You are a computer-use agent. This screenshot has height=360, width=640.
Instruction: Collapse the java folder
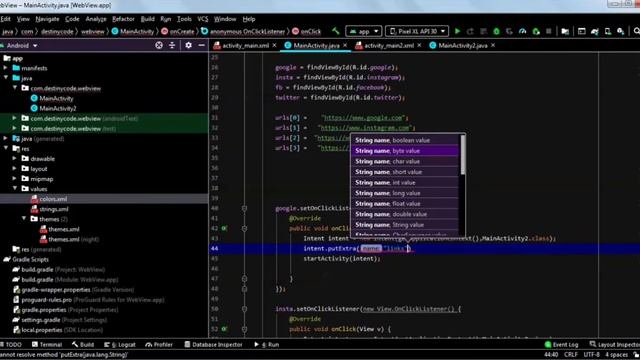click(x=6, y=78)
